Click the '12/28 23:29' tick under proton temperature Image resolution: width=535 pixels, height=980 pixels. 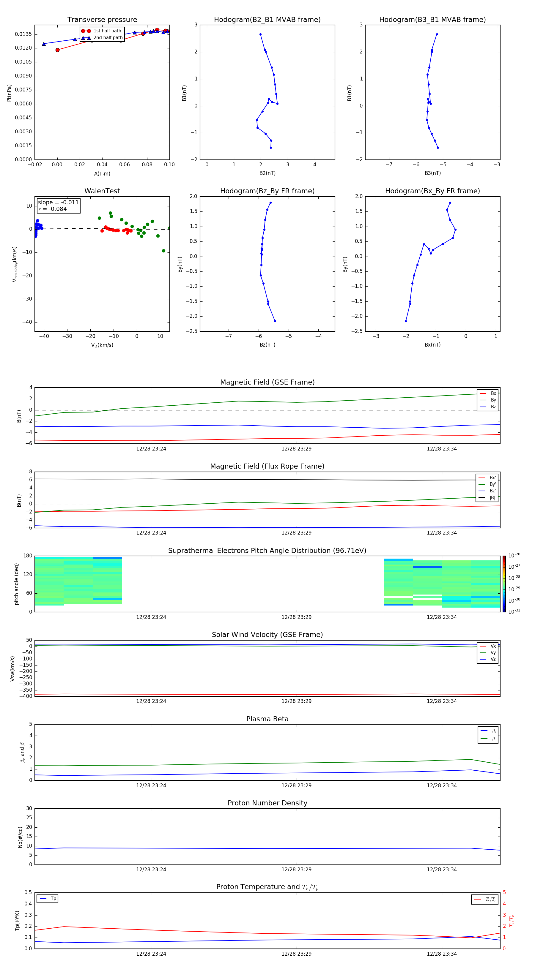click(297, 954)
